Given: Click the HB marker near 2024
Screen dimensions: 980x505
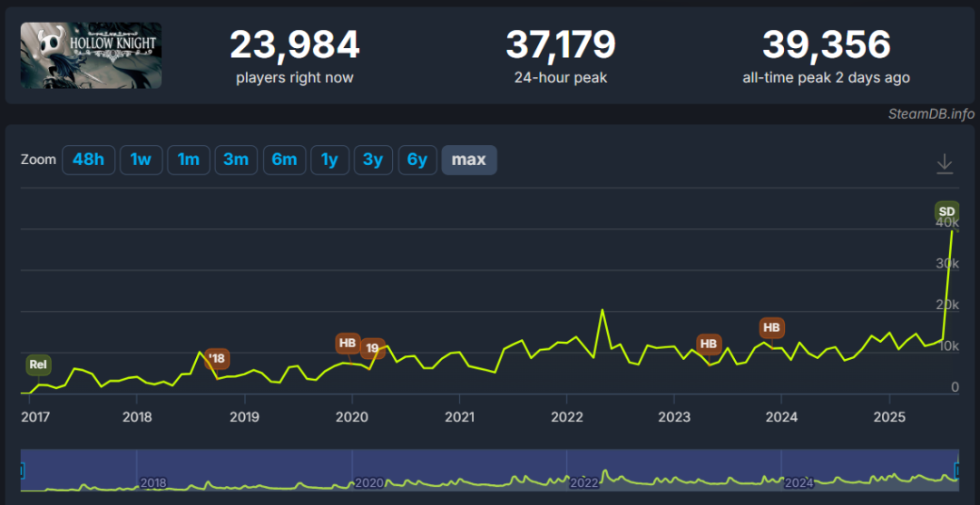Looking at the screenshot, I should coord(772,327).
